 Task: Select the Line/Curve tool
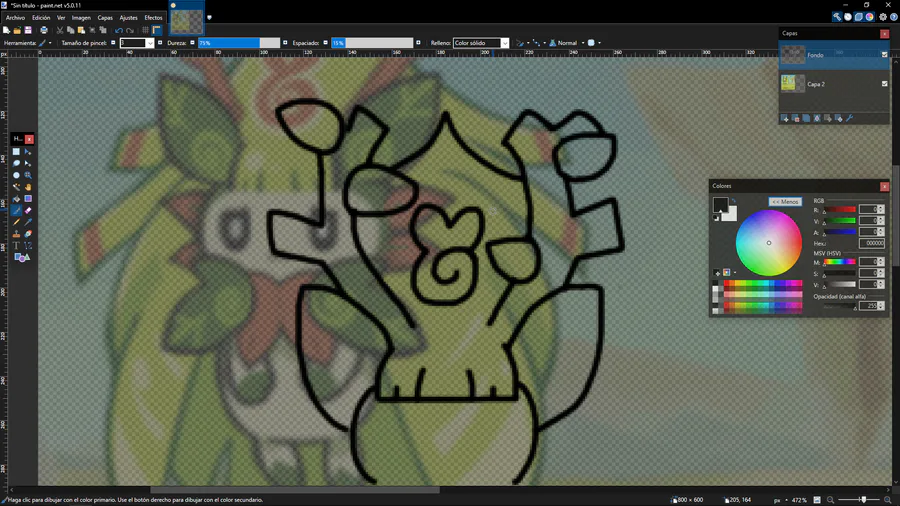28,246
